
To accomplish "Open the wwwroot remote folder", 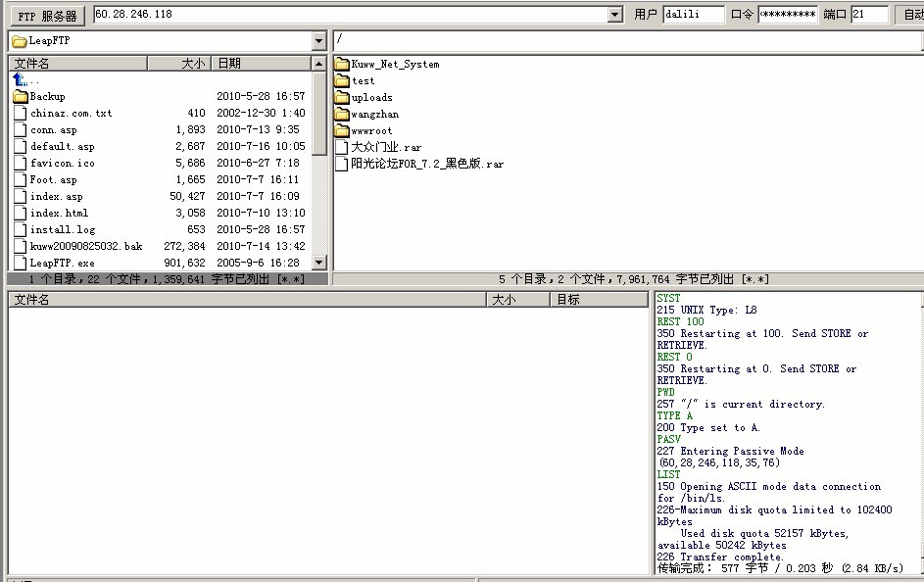I will click(370, 130).
